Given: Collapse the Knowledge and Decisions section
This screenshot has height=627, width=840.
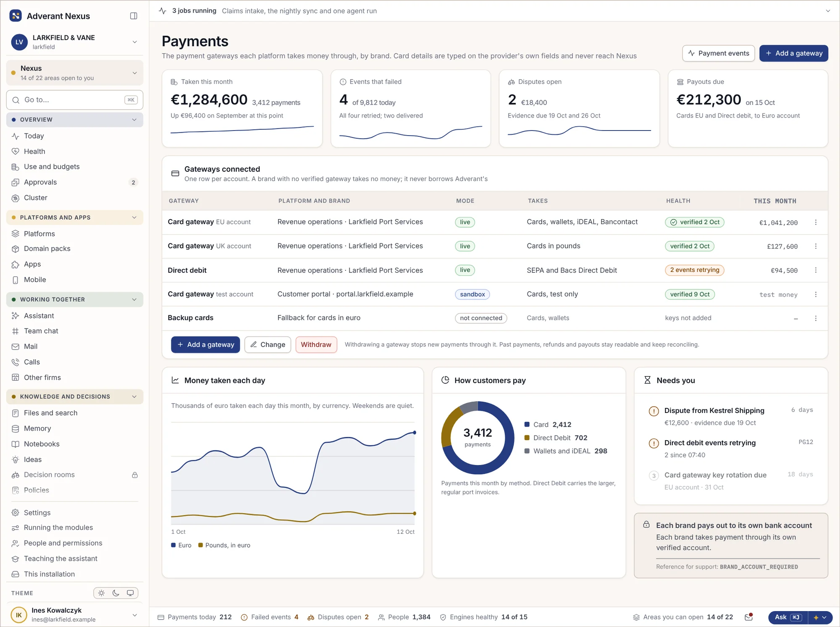Looking at the screenshot, I should point(75,397).
